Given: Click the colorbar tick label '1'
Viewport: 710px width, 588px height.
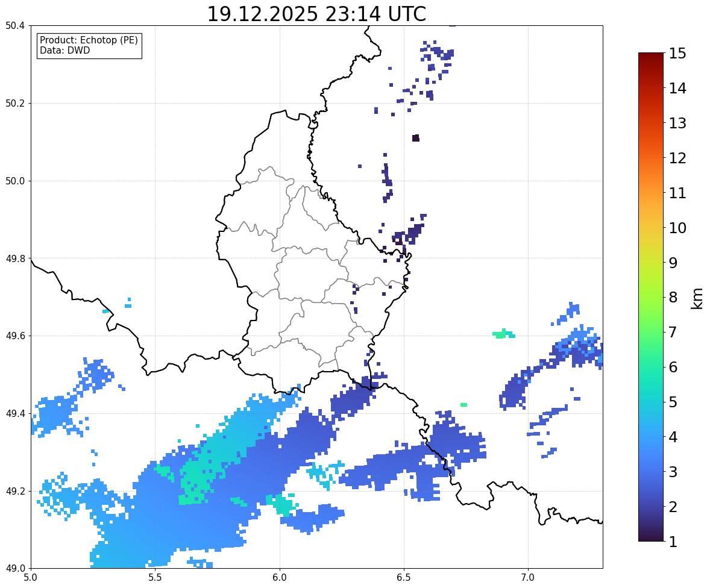Looking at the screenshot, I should point(673,542).
